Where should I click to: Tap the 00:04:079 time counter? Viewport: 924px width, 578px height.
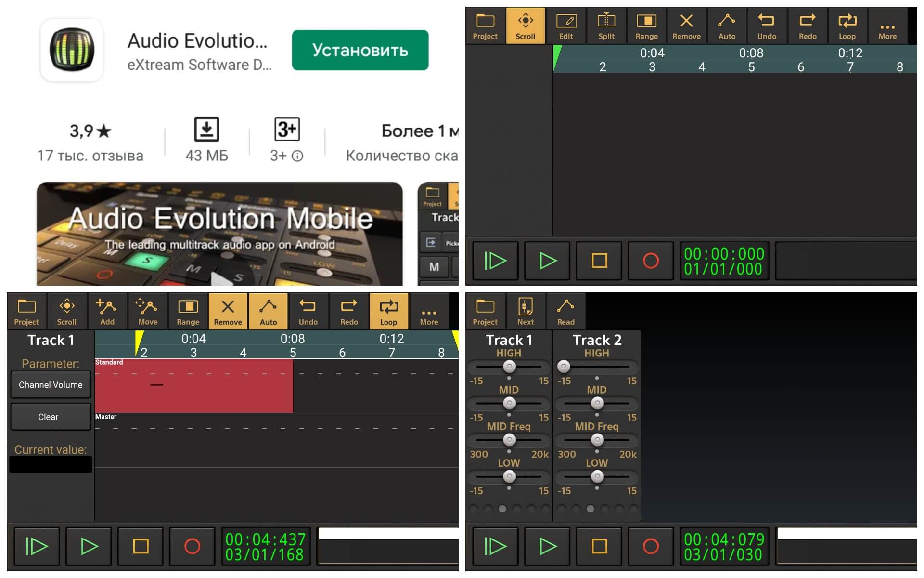click(x=723, y=547)
